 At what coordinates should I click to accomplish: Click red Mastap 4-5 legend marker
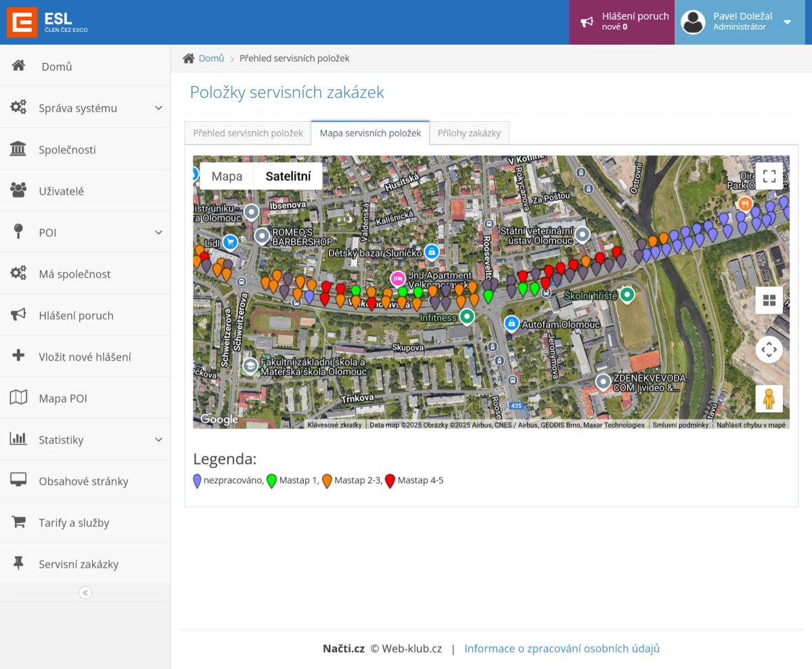(x=390, y=481)
